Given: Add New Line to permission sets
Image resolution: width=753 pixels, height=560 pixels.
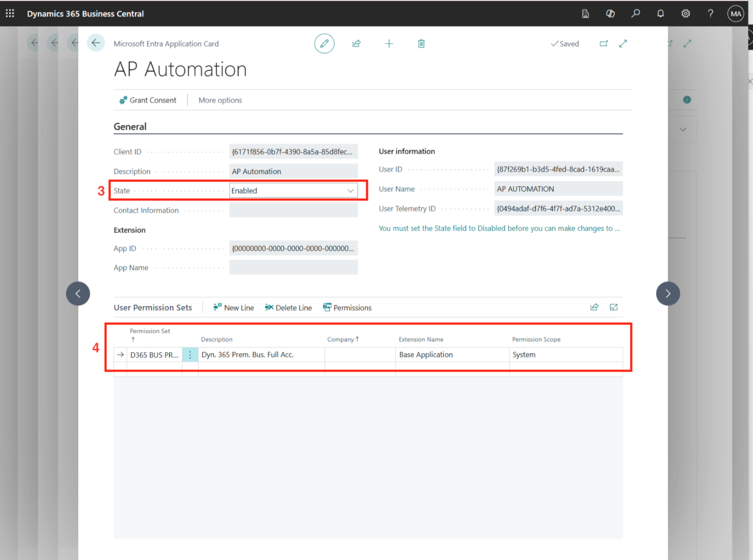Looking at the screenshot, I should (x=234, y=307).
